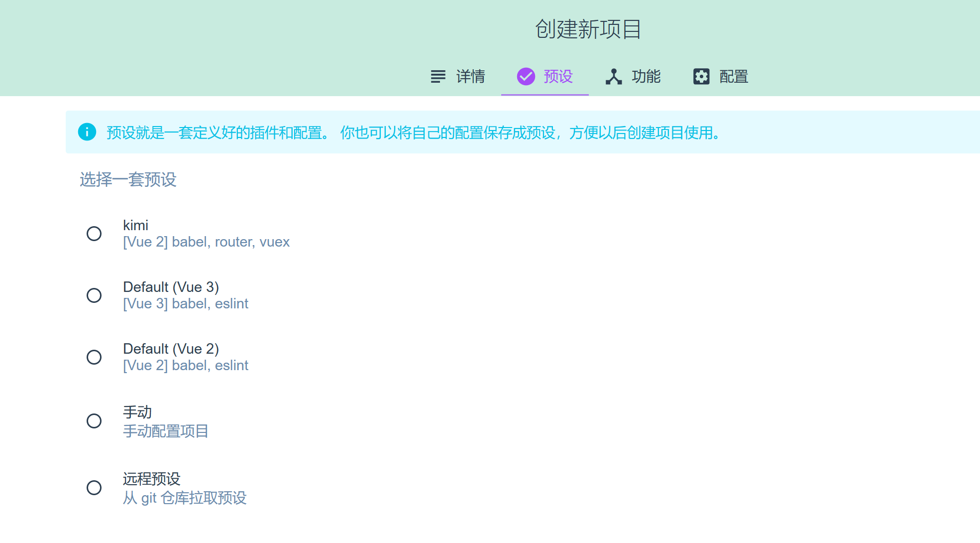Switch to the 详情 tab label
The height and width of the screenshot is (543, 980).
pyautogui.click(x=470, y=77)
